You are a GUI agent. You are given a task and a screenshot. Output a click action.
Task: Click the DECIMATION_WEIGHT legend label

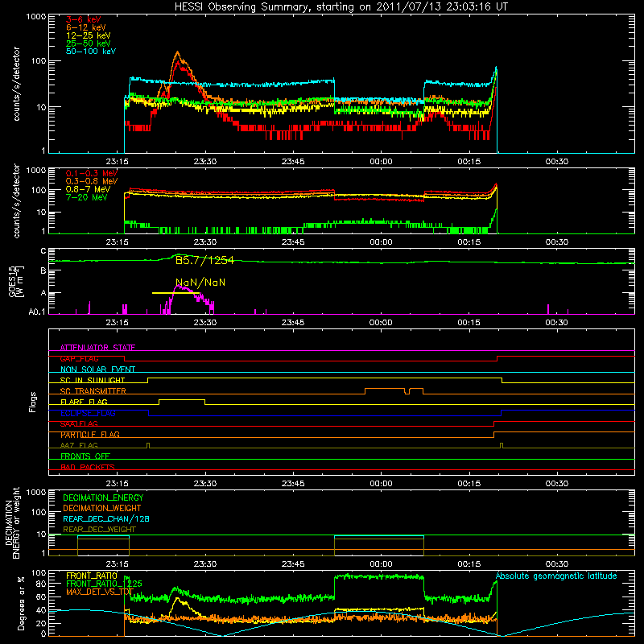coord(102,509)
